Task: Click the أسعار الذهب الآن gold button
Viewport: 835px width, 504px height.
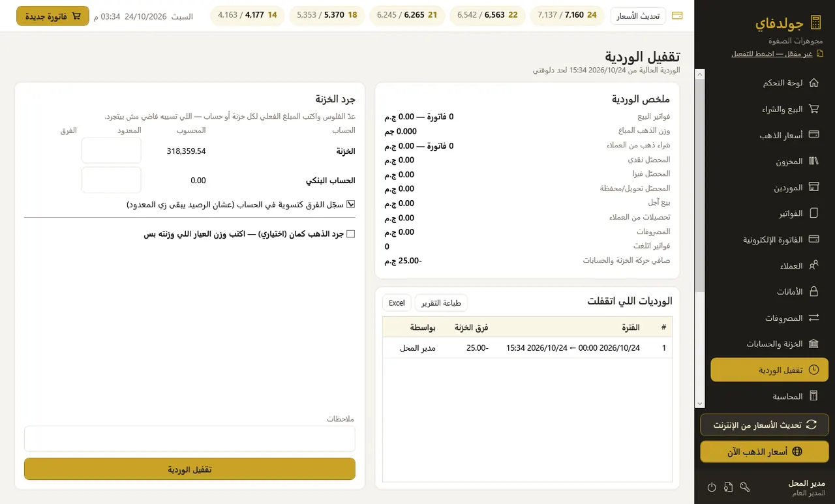Action: 765,451
